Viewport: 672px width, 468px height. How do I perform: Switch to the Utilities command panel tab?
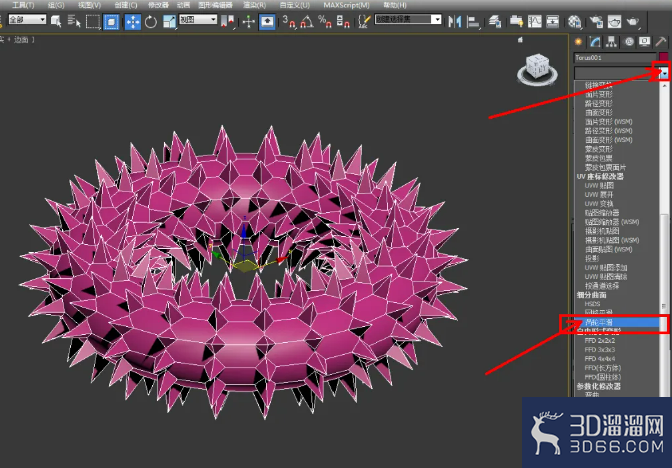point(661,42)
